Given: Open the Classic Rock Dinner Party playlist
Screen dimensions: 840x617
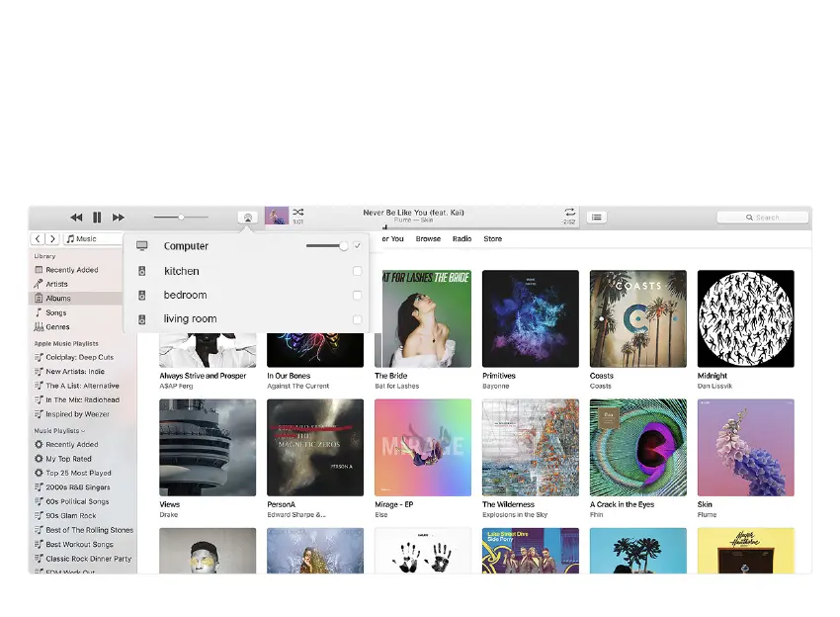Looking at the screenshot, I should coord(88,559).
